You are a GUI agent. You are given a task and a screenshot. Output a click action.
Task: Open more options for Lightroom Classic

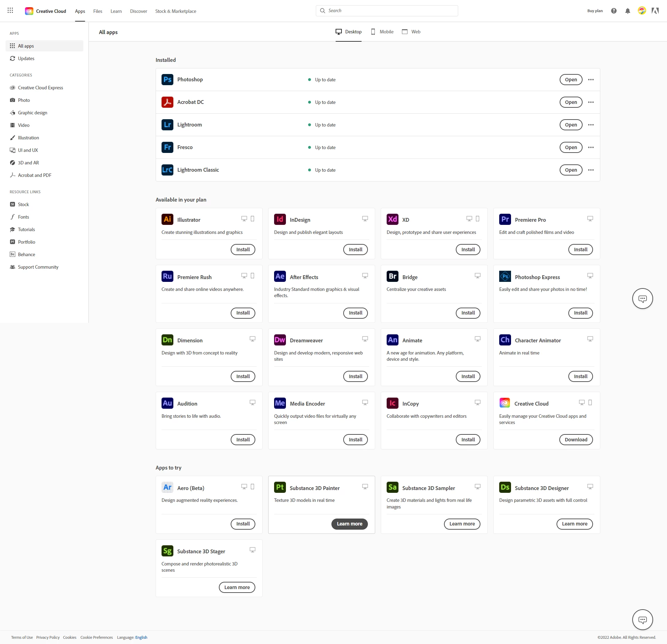coord(591,170)
